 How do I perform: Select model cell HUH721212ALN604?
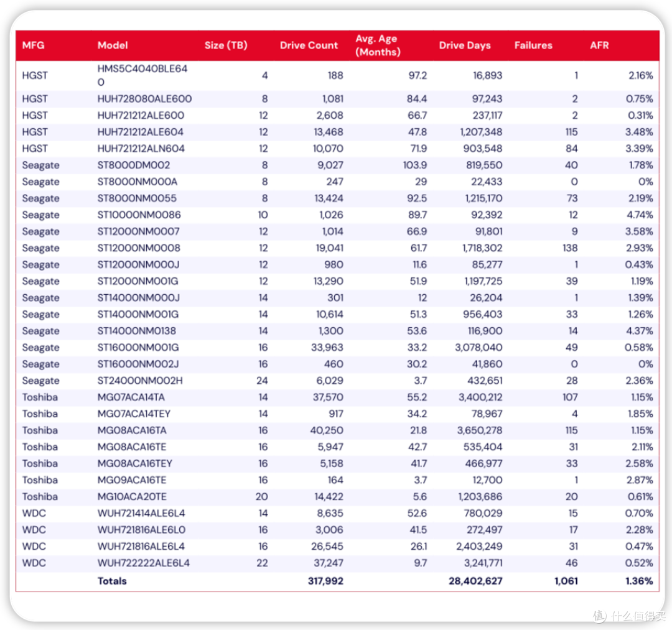(141, 149)
